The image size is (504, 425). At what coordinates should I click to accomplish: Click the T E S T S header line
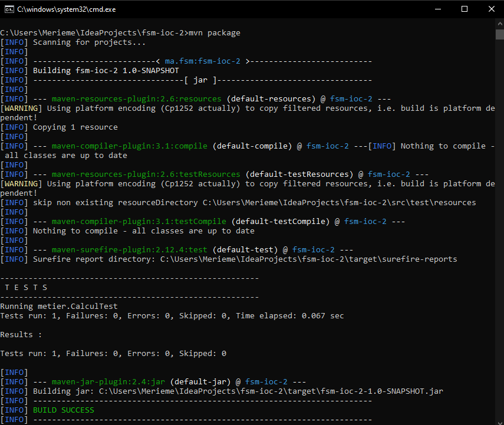coord(28,287)
